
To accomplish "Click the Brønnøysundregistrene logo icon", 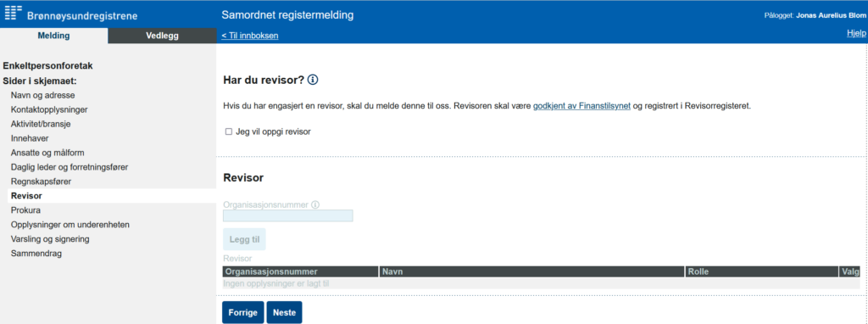I will (x=14, y=14).
